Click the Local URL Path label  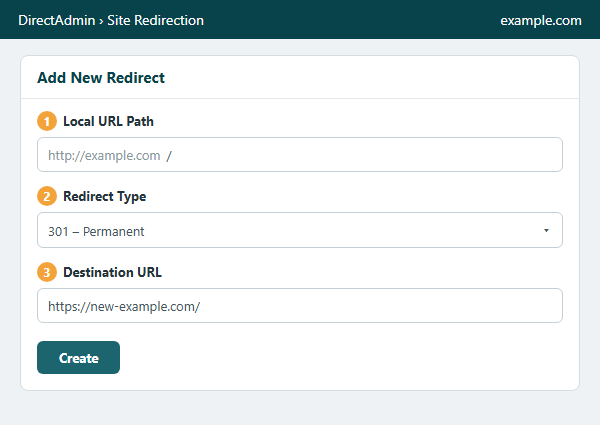pos(108,121)
